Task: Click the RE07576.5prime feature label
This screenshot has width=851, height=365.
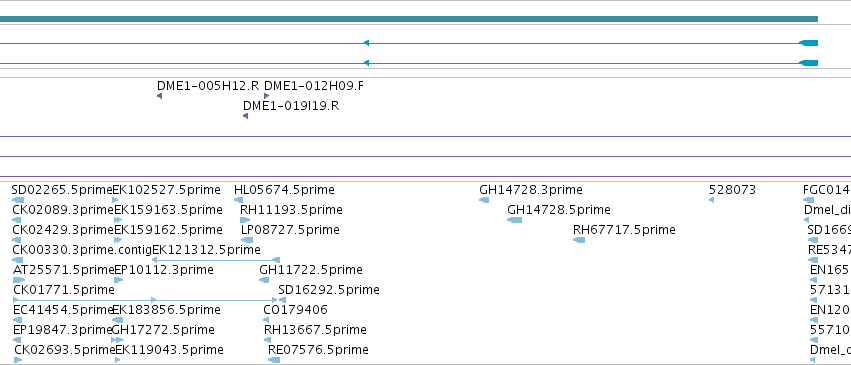Action: click(x=319, y=350)
